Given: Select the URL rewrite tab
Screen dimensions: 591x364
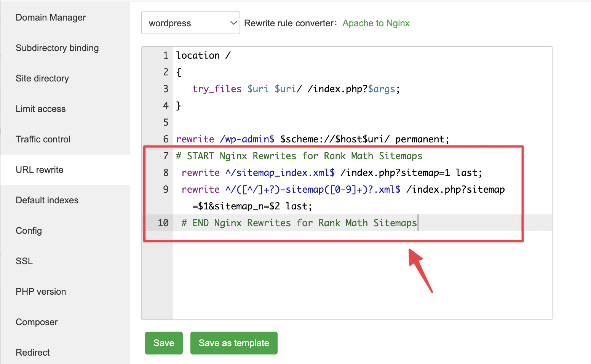Looking at the screenshot, I should 39,170.
